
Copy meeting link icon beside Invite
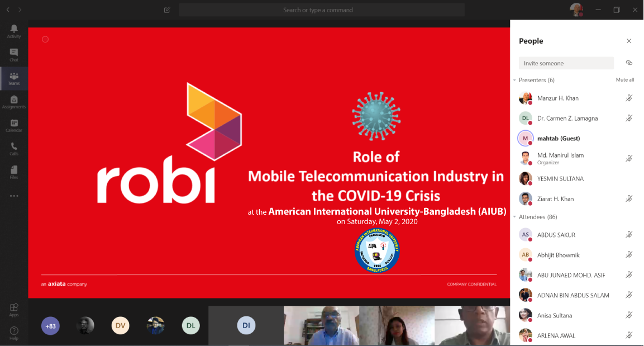pos(629,63)
